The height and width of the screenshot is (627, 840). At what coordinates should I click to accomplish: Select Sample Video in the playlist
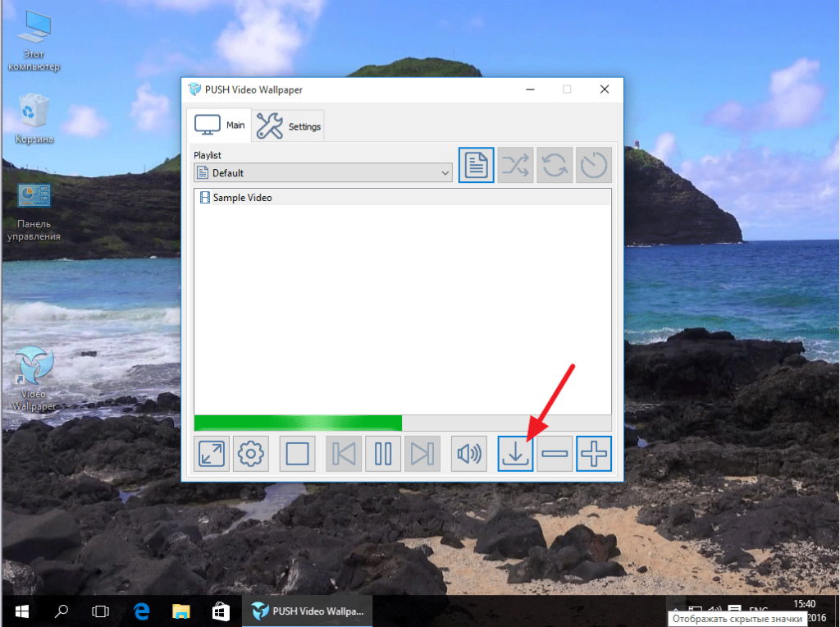tap(242, 198)
